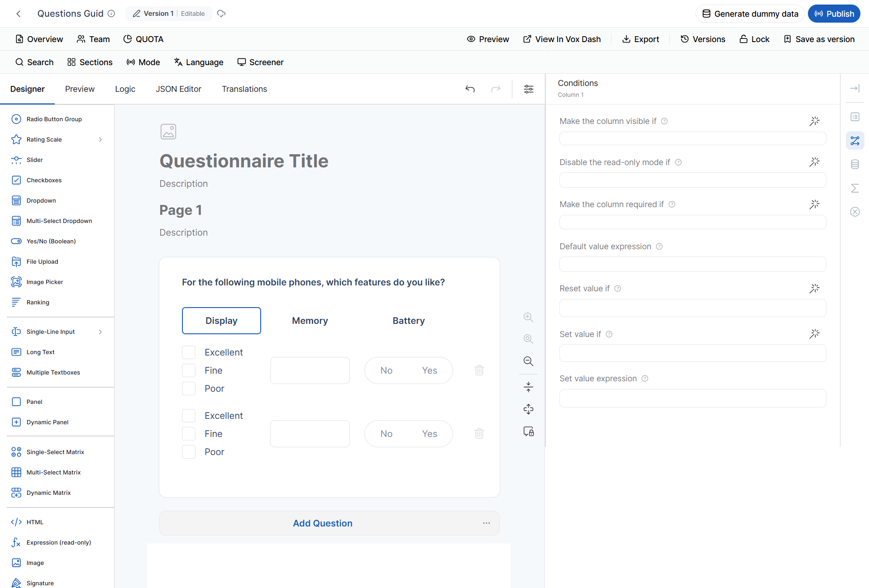Click the redo arrow icon

[x=496, y=89]
